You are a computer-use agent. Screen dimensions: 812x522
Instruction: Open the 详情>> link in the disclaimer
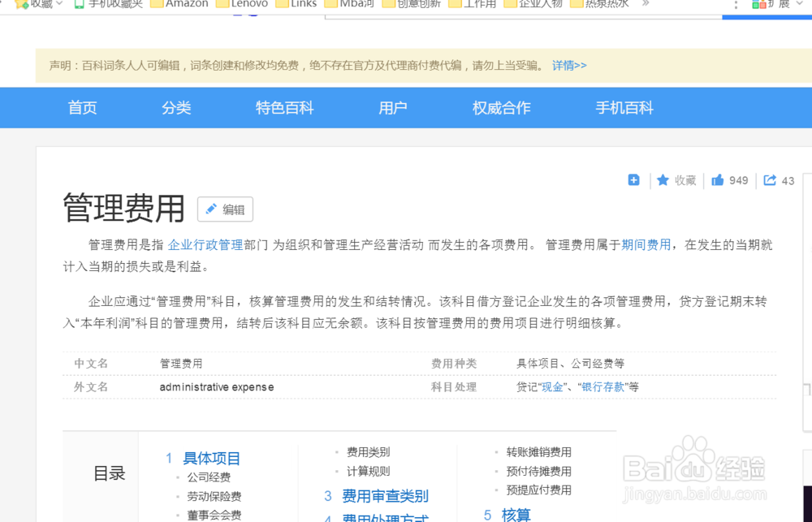point(570,65)
